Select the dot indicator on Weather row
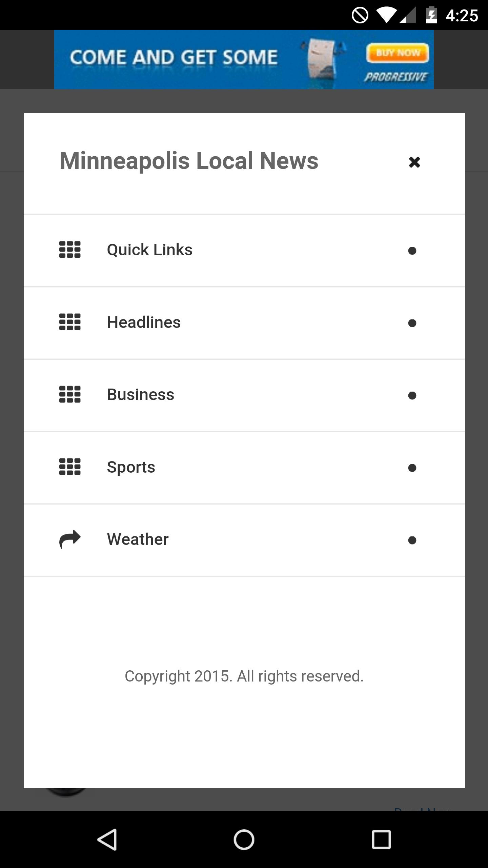The width and height of the screenshot is (488, 868). tap(412, 540)
